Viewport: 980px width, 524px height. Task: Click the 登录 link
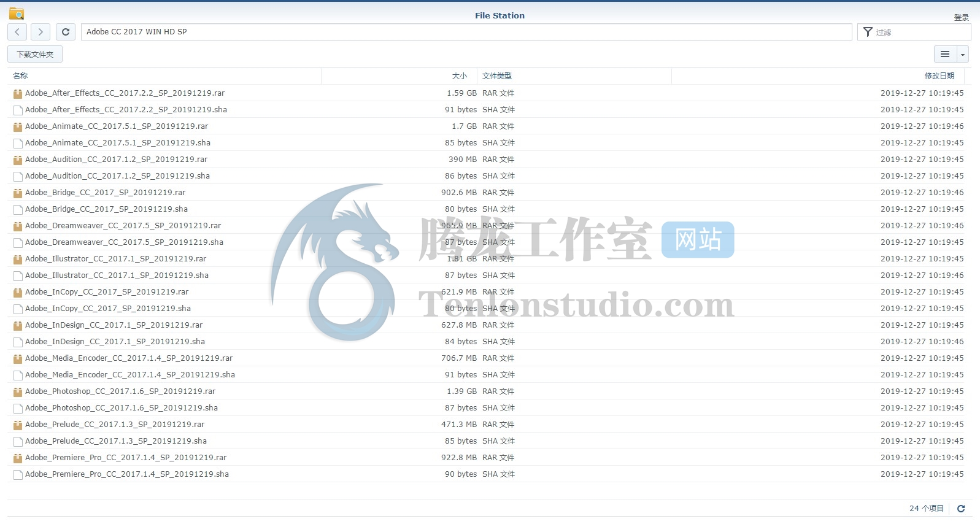coord(962,17)
